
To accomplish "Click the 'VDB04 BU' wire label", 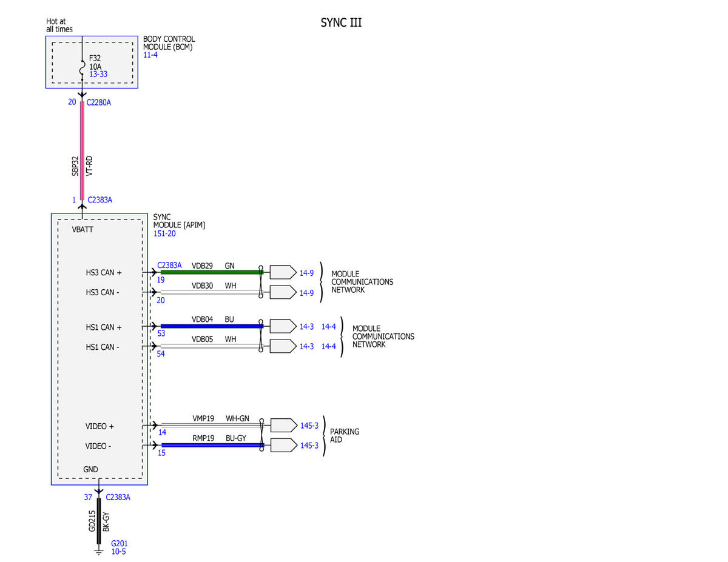I will tap(213, 319).
